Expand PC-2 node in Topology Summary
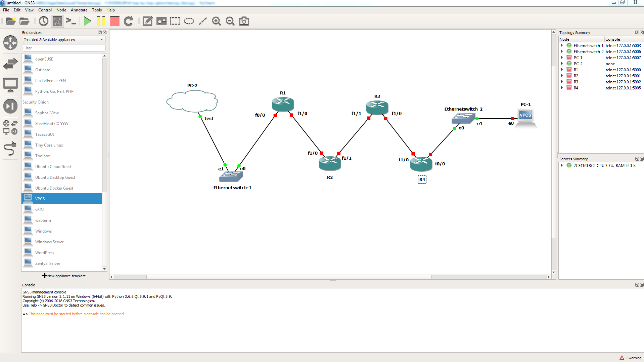644x362 pixels. [562, 64]
